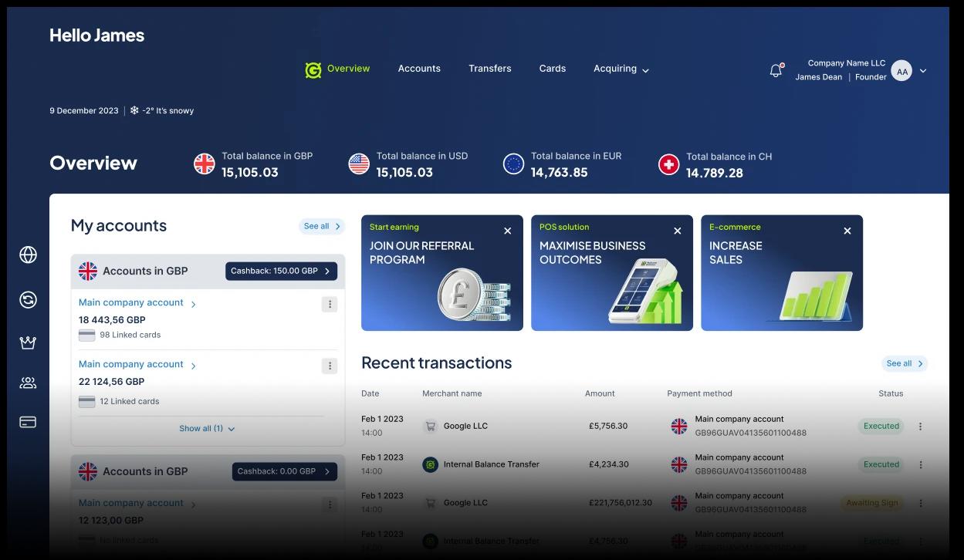Viewport: 964px width, 560px height.
Task: Switch to the Cards tab
Action: 552,69
